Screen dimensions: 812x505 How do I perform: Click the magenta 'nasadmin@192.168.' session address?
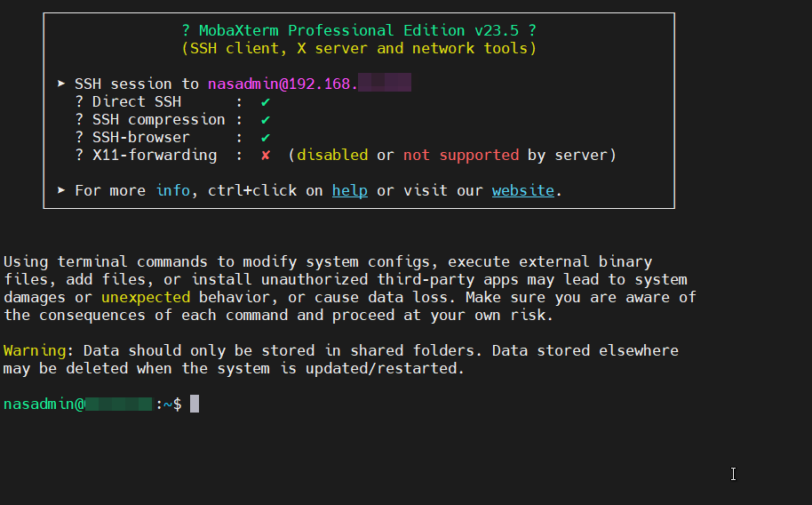pos(283,84)
